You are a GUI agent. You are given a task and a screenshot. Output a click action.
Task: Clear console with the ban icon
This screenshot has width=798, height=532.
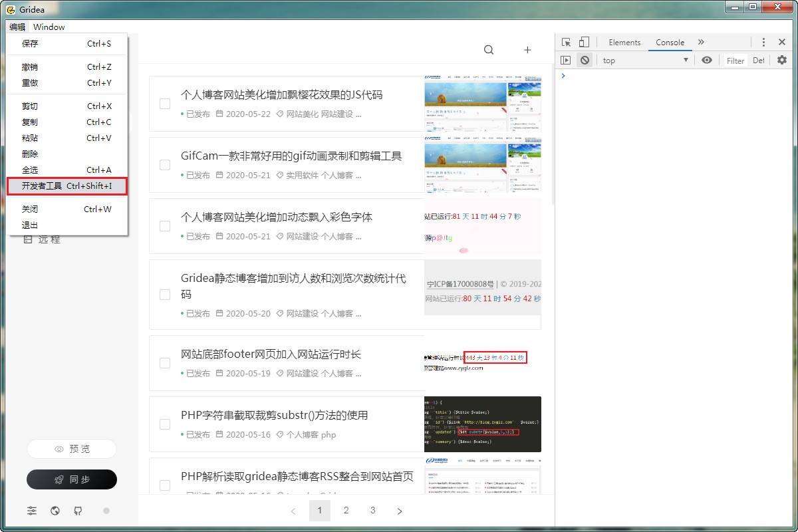tap(585, 60)
